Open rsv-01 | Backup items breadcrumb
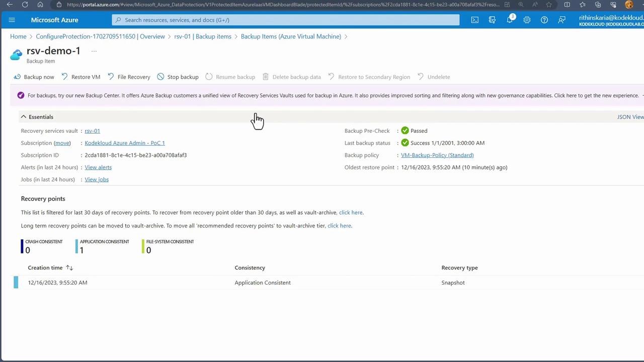 (x=203, y=37)
